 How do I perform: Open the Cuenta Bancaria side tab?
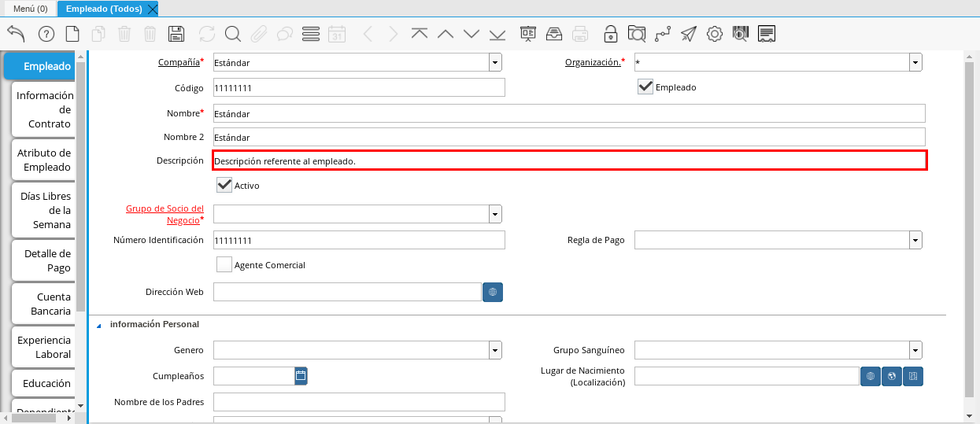(x=44, y=304)
